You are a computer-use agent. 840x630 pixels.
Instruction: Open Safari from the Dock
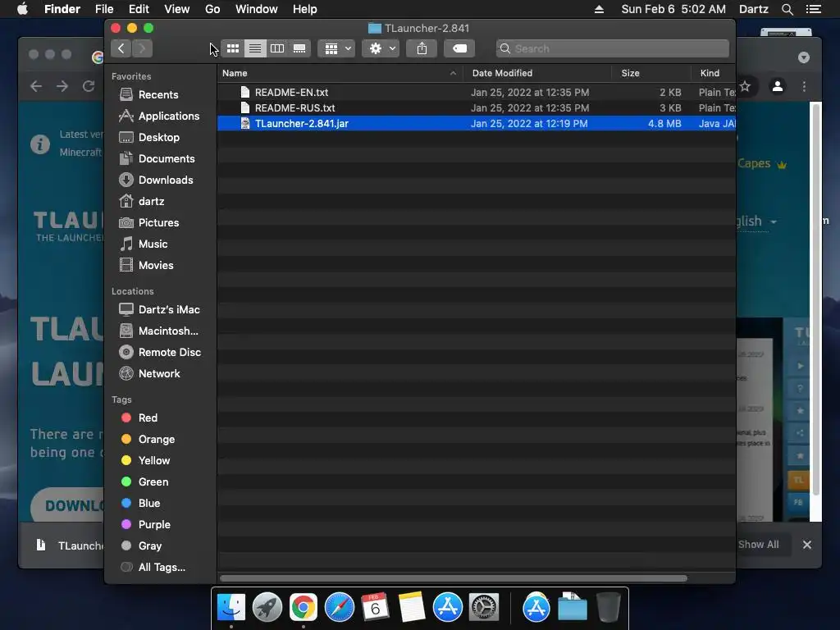tap(340, 608)
